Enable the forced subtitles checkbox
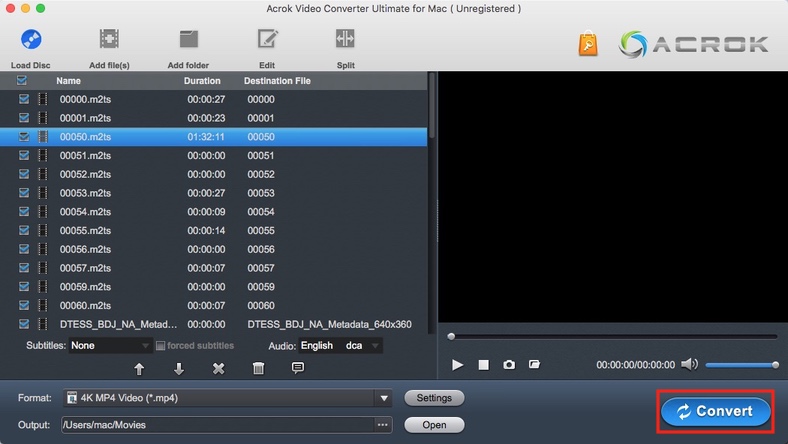The width and height of the screenshot is (788, 444). coord(160,346)
